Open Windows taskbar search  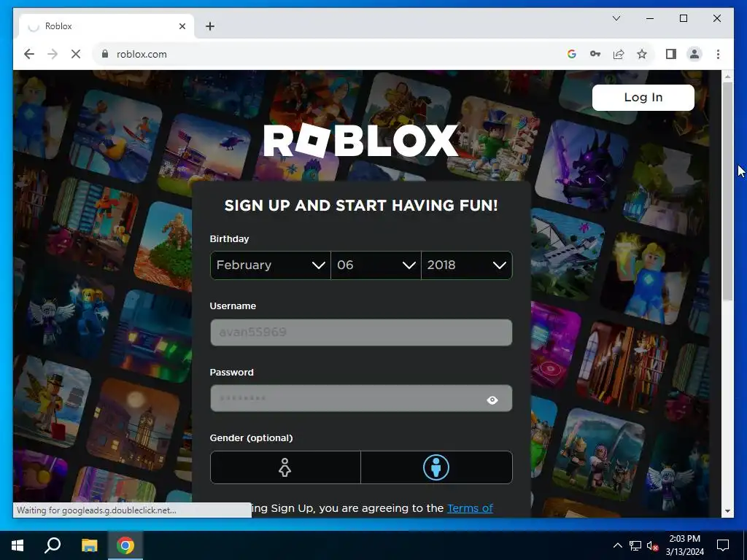53,545
